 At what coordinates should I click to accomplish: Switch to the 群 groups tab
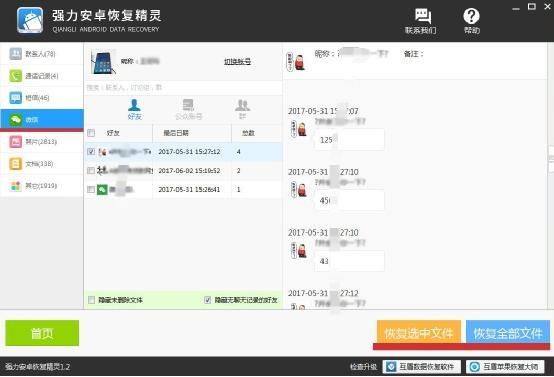242,110
